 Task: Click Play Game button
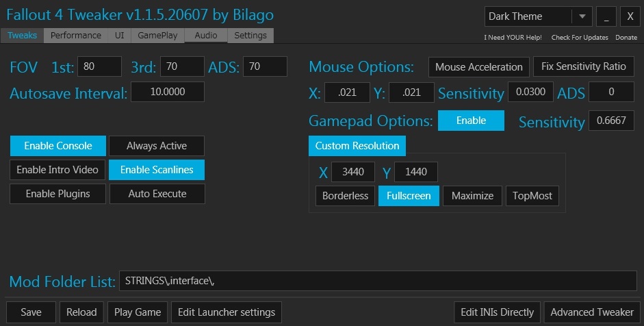(x=138, y=312)
